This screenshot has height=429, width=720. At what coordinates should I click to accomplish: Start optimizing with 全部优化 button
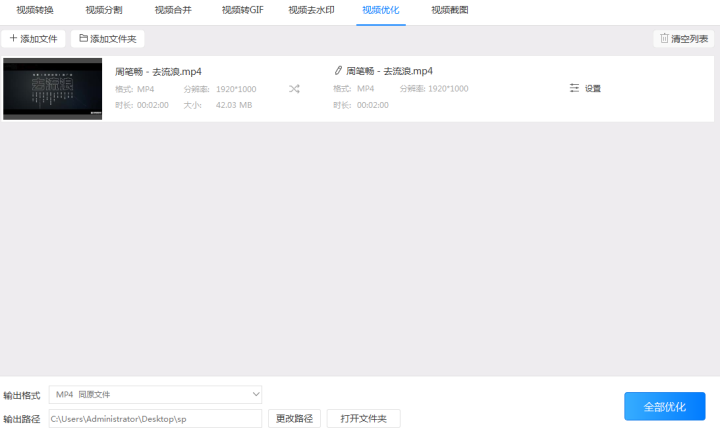[664, 406]
